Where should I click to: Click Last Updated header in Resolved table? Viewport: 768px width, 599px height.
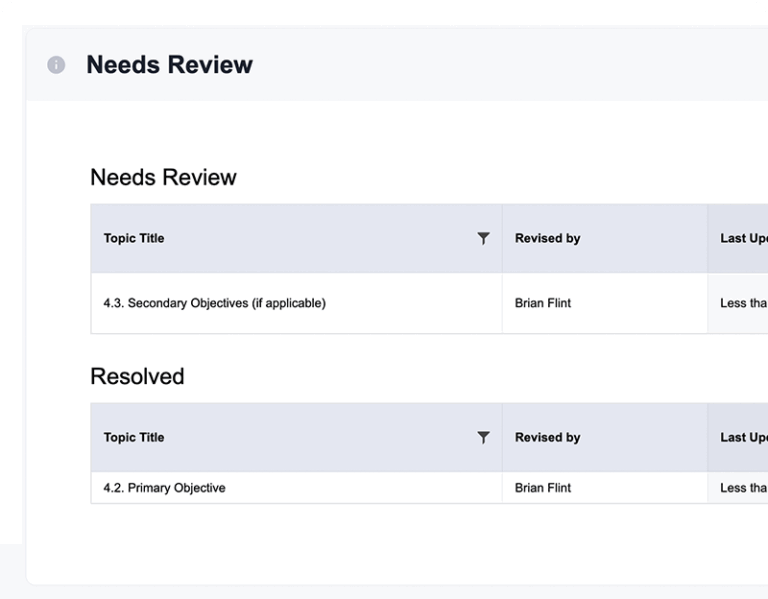743,438
